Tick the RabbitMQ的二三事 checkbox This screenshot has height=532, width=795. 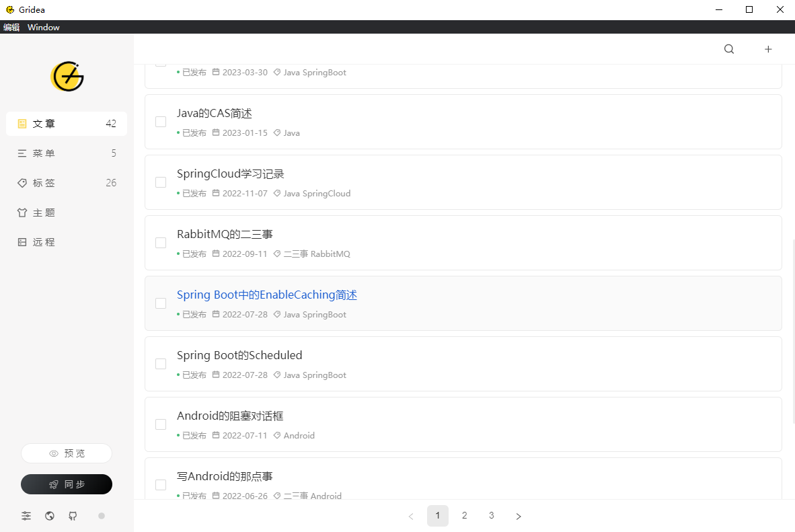click(x=161, y=243)
